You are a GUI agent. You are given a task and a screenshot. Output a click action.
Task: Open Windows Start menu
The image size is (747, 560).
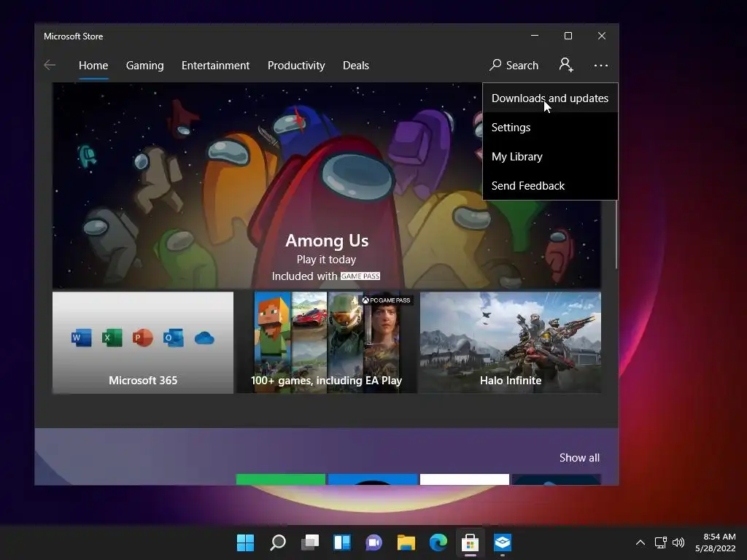pyautogui.click(x=245, y=542)
